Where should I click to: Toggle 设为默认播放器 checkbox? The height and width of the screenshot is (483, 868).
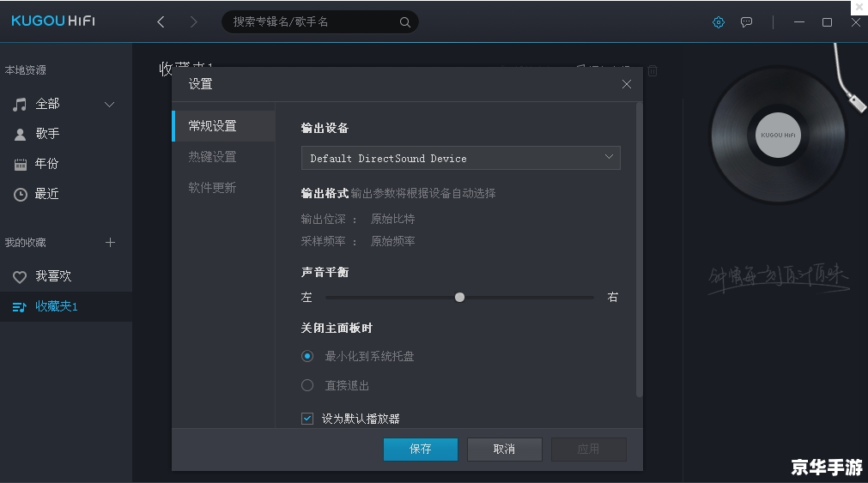point(307,419)
